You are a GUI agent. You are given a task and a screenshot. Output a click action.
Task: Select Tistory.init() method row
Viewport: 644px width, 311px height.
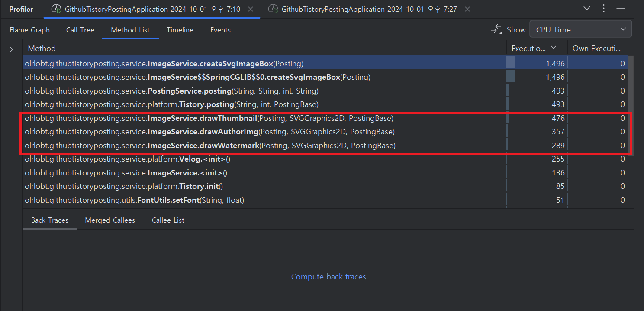(x=325, y=186)
